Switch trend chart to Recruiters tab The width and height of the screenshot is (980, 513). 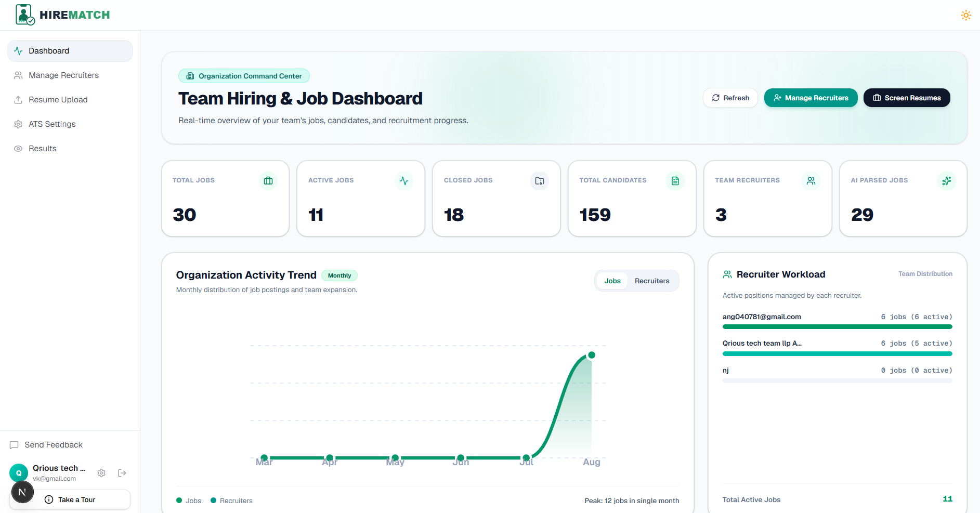point(652,281)
